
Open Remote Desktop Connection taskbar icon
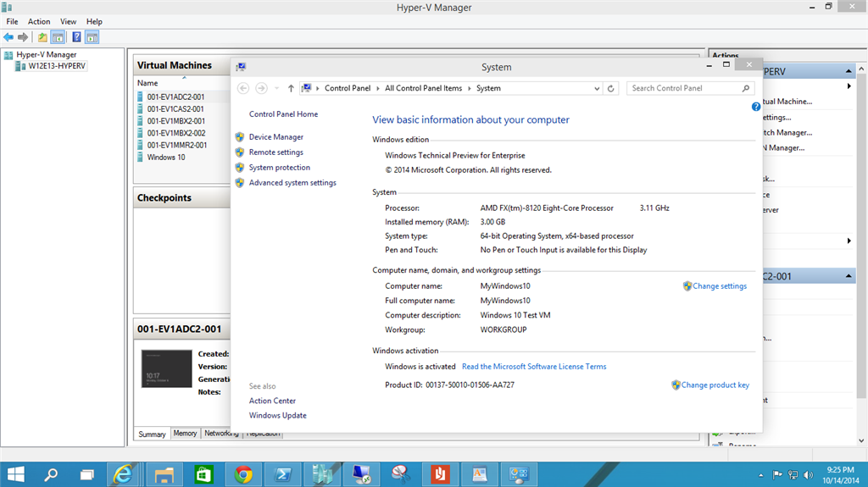coord(361,474)
